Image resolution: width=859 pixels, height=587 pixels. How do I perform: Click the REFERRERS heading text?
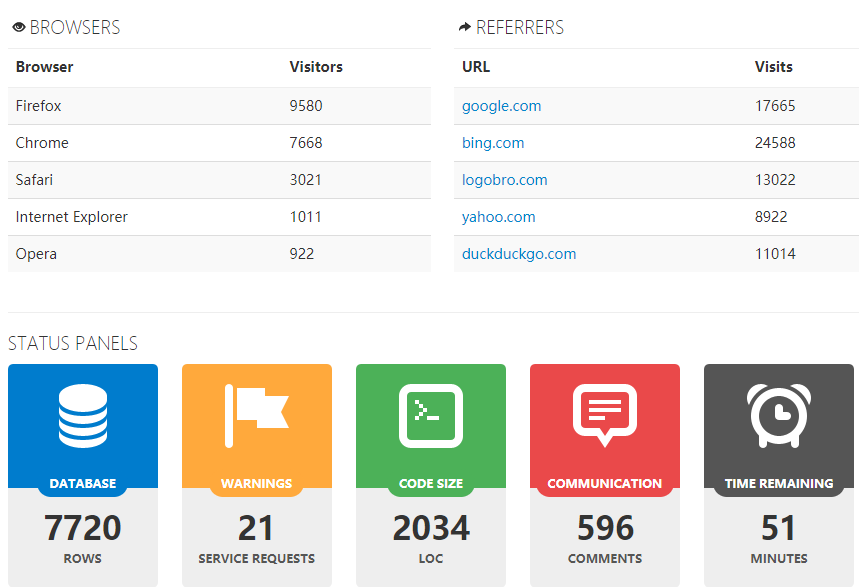pyautogui.click(x=520, y=27)
